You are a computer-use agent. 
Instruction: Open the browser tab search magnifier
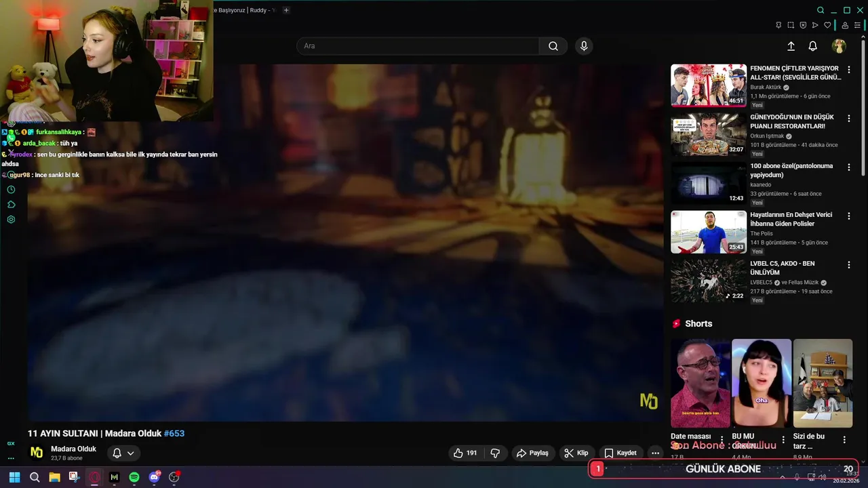[x=821, y=10]
